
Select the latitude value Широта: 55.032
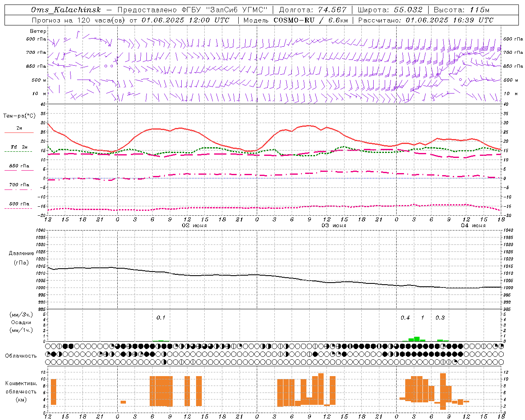click(x=390, y=10)
